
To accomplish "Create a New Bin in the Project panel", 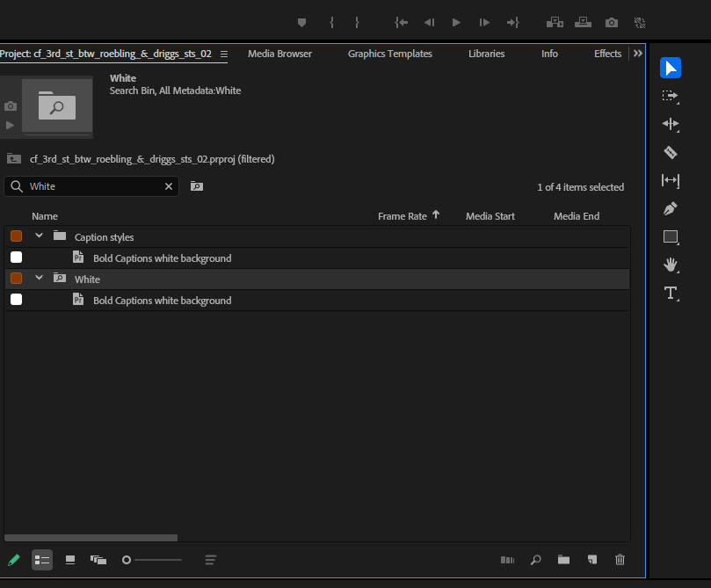I will 563,560.
